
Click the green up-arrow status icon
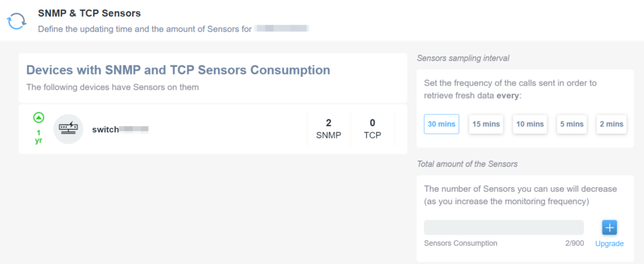pos(38,118)
